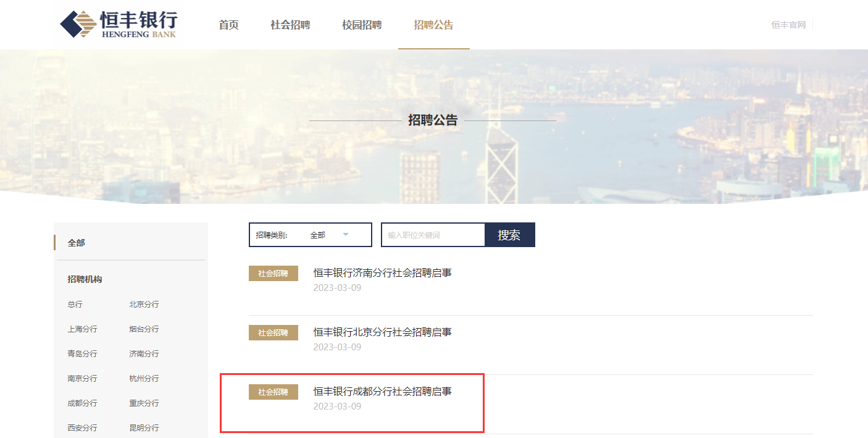868x438 pixels.
Task: Click the job keyword input field
Action: coord(432,235)
